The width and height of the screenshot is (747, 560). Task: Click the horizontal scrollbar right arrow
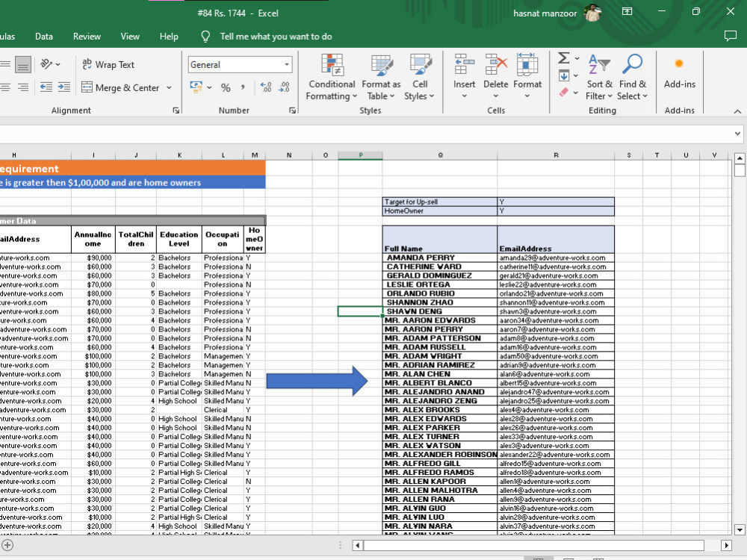click(x=726, y=545)
